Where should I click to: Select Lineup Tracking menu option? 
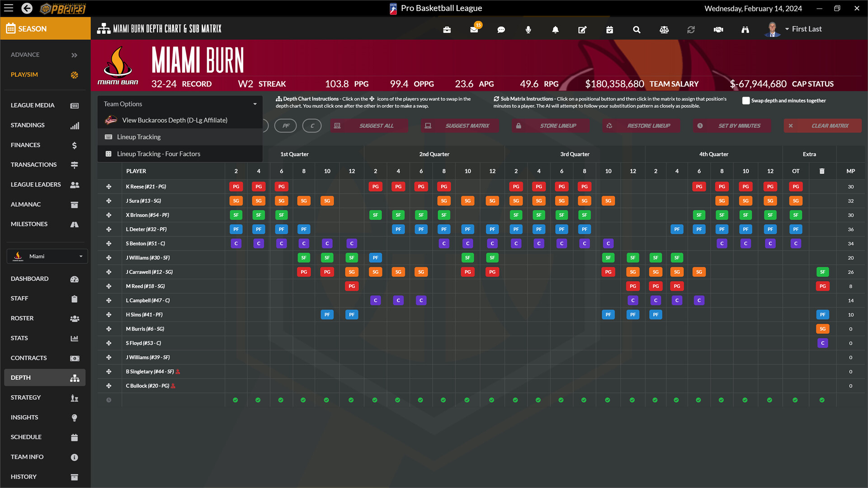[139, 137]
